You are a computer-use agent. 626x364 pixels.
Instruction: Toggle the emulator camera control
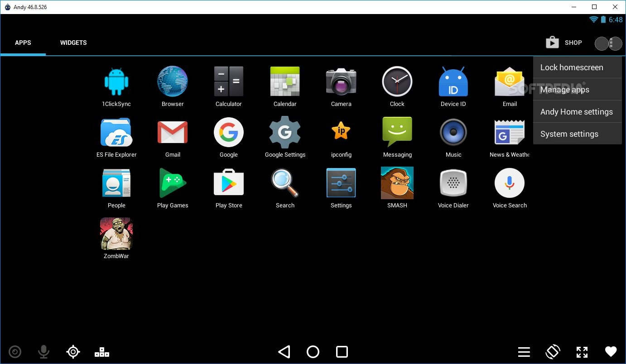[15, 352]
